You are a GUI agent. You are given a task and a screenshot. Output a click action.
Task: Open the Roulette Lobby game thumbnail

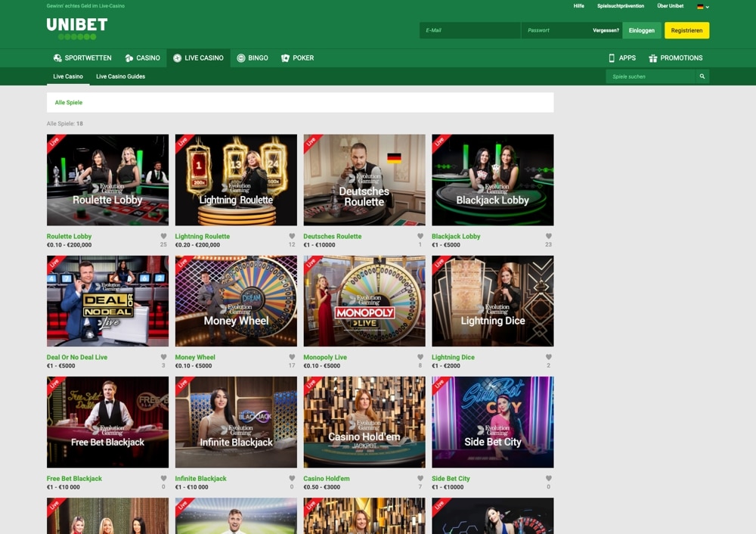point(107,180)
